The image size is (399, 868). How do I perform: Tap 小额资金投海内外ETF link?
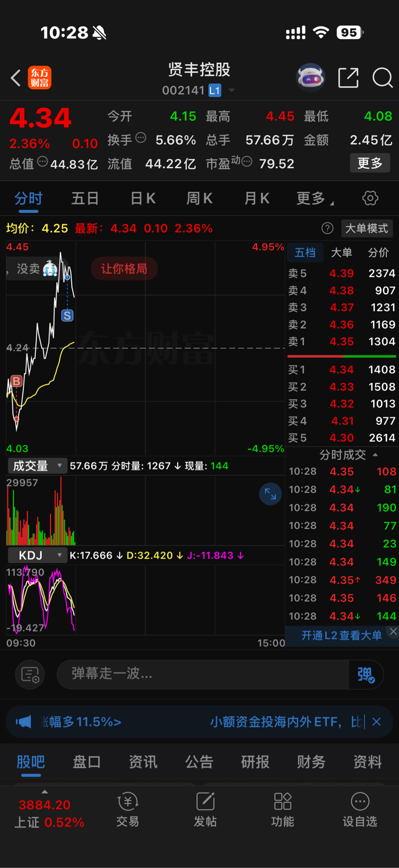tap(286, 721)
